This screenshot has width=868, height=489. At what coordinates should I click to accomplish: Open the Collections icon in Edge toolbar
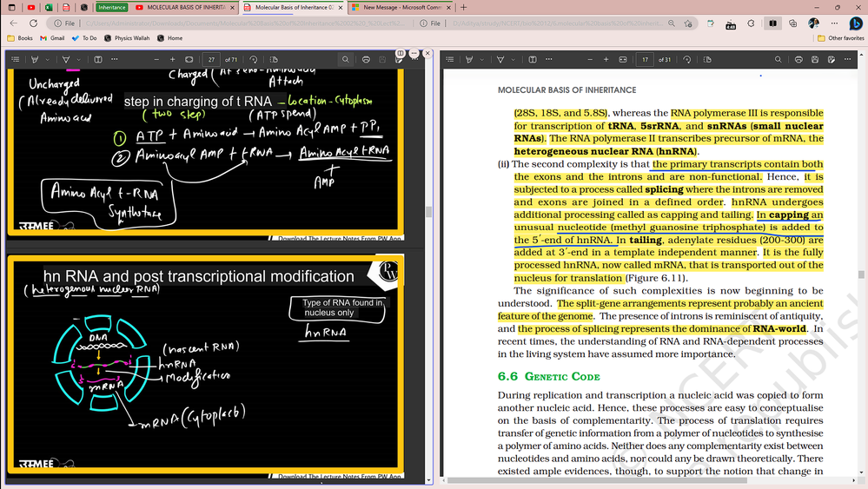[793, 23]
